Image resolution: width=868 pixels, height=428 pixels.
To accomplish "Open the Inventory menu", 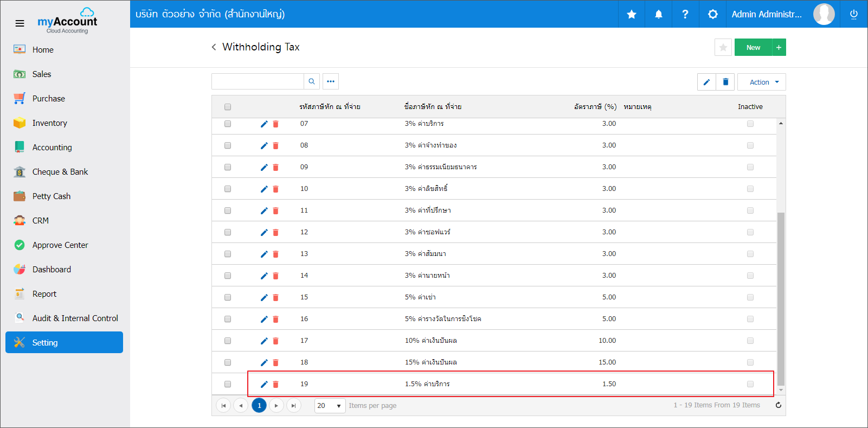I will [65, 123].
